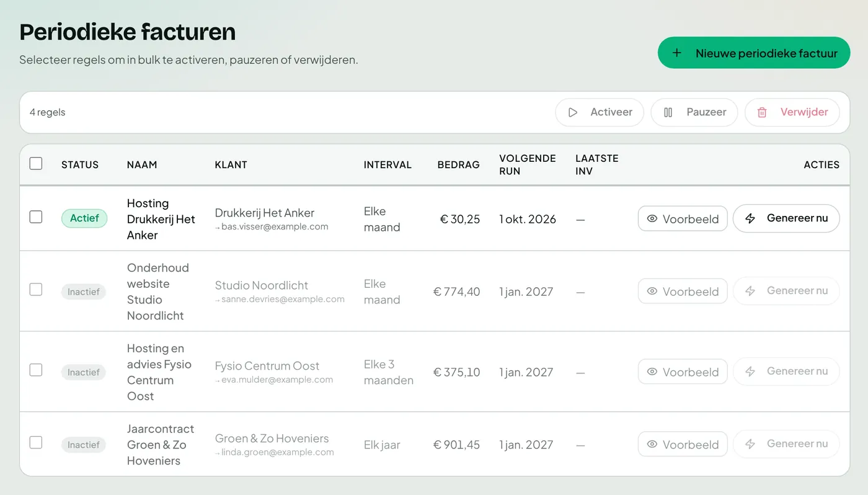Click Genereer nu text for Drukkerij Het Anker

point(797,218)
